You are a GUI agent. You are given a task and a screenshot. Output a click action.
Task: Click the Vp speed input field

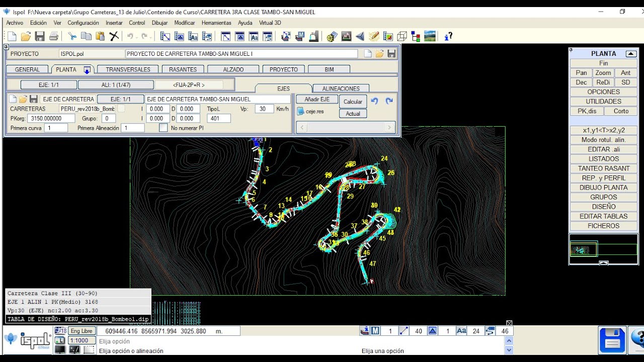pos(264,109)
